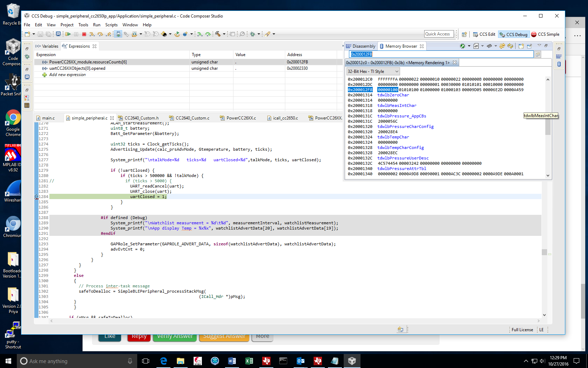Switch to CCS Simple perspective

tap(545, 34)
